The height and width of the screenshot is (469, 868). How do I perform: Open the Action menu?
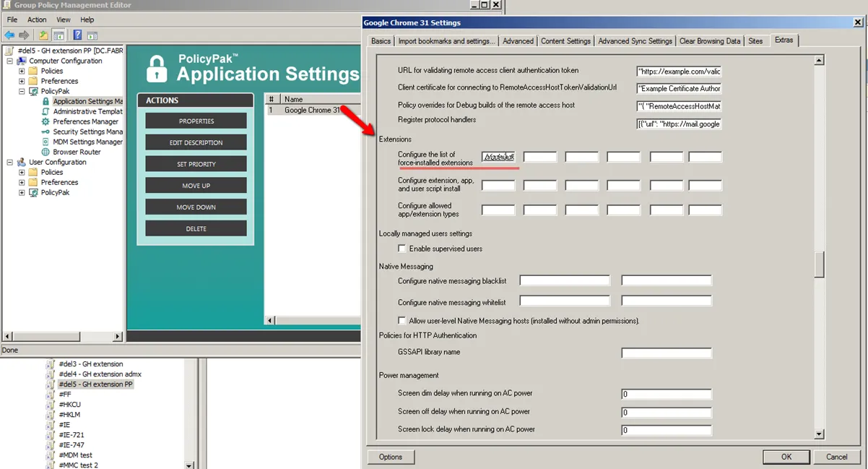click(x=37, y=20)
